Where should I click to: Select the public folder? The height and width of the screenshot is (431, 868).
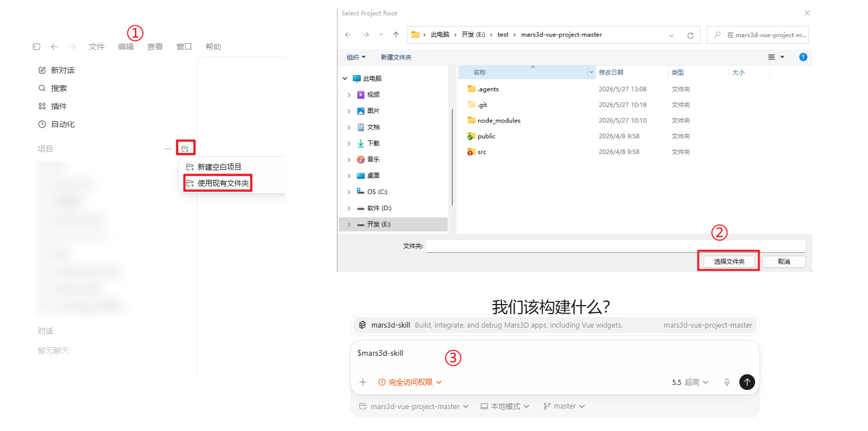(486, 136)
